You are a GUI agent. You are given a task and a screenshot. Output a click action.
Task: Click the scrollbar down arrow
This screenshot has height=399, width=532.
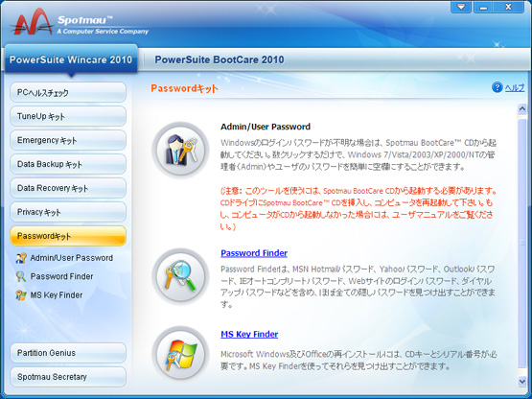pyautogui.click(x=521, y=381)
